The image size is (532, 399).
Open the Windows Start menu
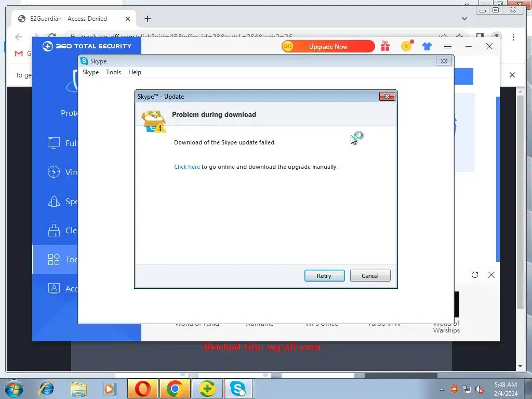tap(13, 389)
